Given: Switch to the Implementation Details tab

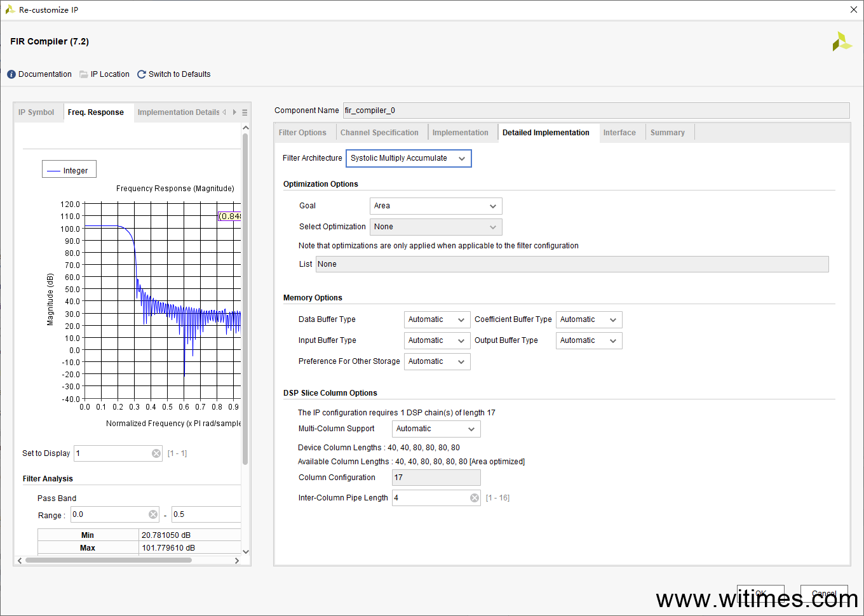Looking at the screenshot, I should tap(178, 112).
